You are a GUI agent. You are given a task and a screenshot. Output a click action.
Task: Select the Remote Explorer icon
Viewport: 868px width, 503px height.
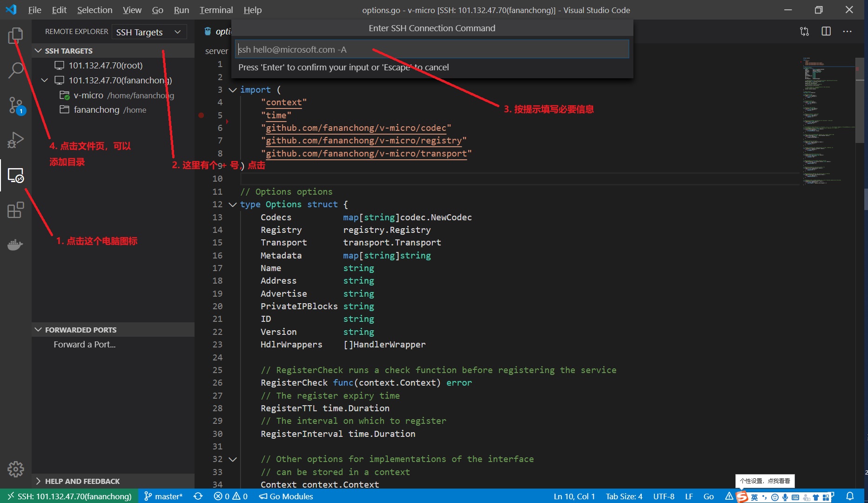coord(15,176)
